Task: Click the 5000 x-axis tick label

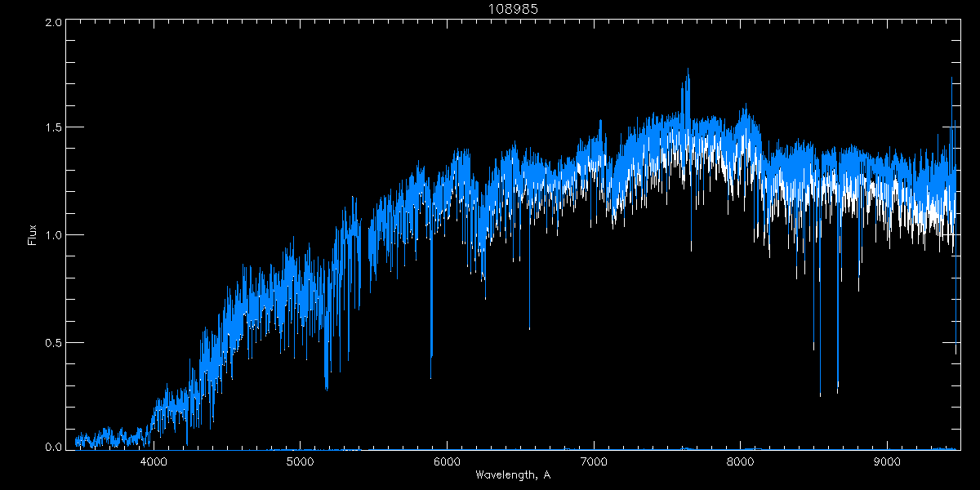Action: point(301,462)
